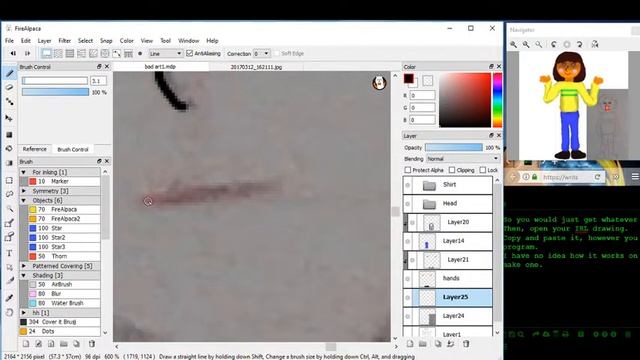640x360 pixels.
Task: Expand the Symmetry brush group
Action: click(24, 191)
